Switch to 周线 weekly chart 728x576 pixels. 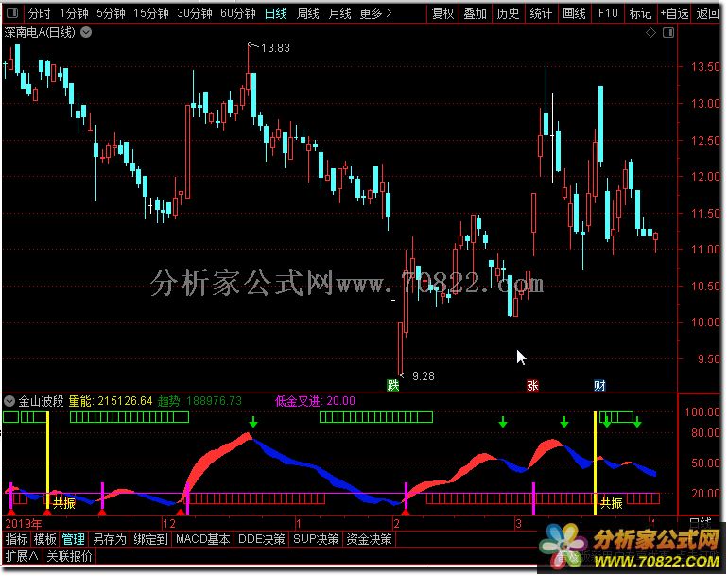[x=308, y=13]
